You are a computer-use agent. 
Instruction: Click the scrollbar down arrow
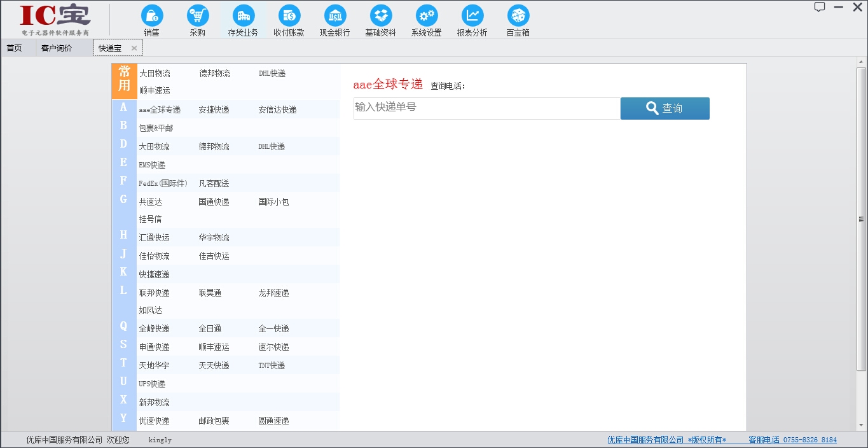pyautogui.click(x=862, y=426)
